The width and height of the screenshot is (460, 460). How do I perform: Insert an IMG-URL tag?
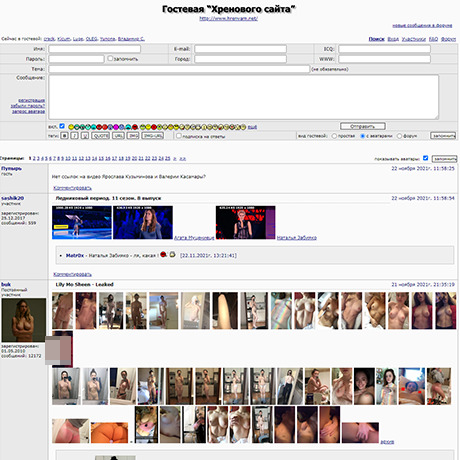(153, 136)
